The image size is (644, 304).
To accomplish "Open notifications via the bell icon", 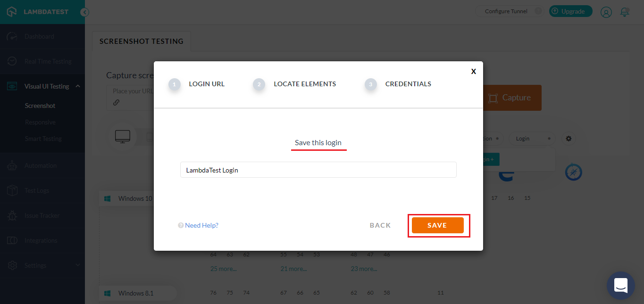I will click(x=625, y=12).
